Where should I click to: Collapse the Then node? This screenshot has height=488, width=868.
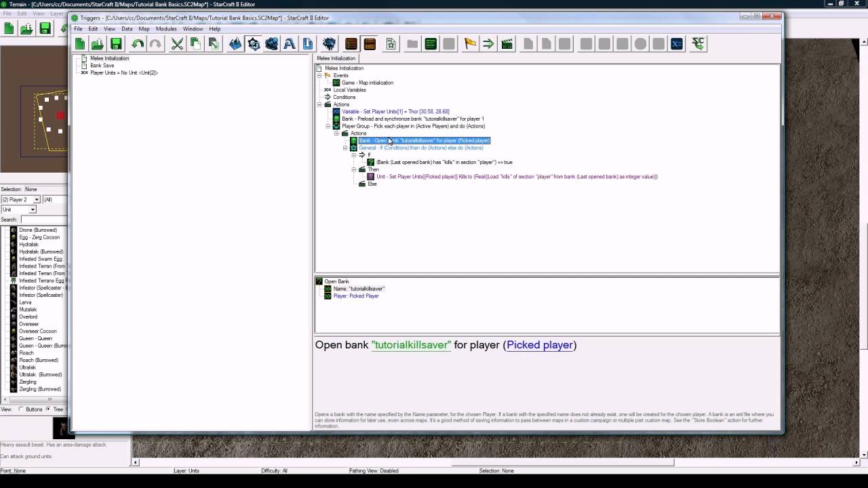(x=353, y=169)
